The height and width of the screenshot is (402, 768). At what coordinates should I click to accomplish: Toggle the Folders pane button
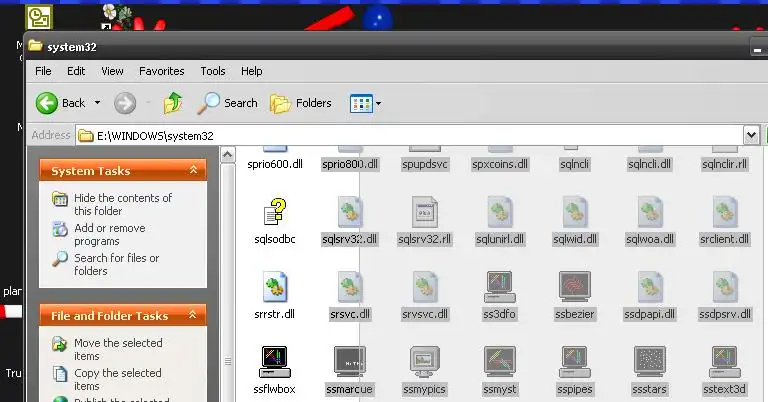point(301,103)
